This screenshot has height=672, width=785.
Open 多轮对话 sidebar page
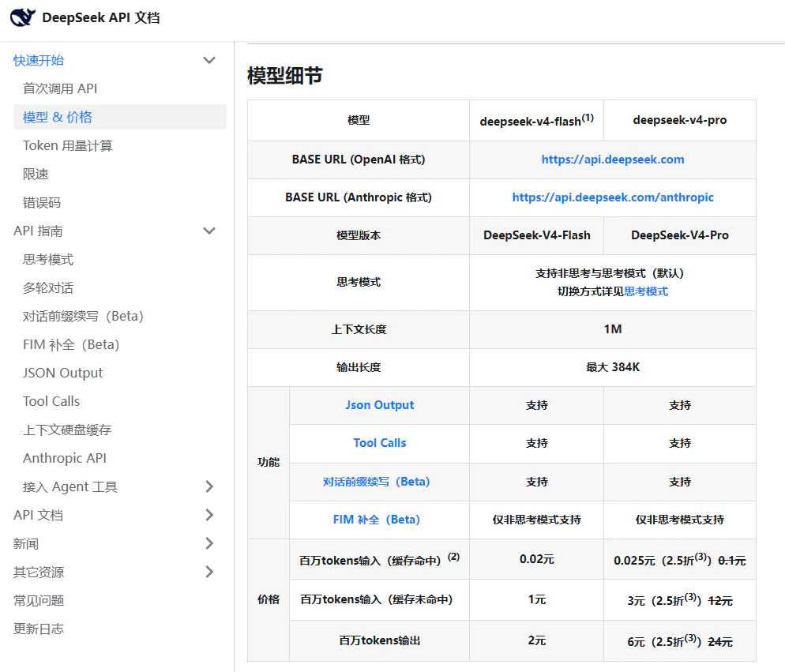48,288
